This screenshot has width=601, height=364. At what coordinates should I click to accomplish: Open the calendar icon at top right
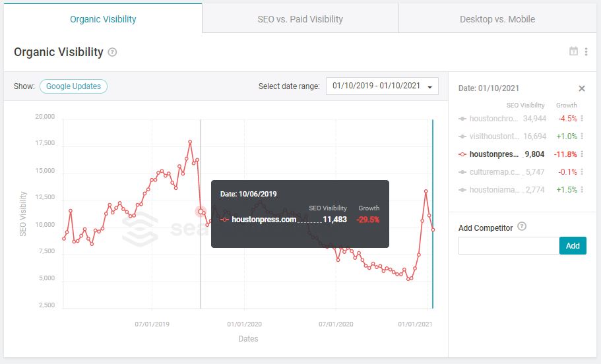point(573,51)
